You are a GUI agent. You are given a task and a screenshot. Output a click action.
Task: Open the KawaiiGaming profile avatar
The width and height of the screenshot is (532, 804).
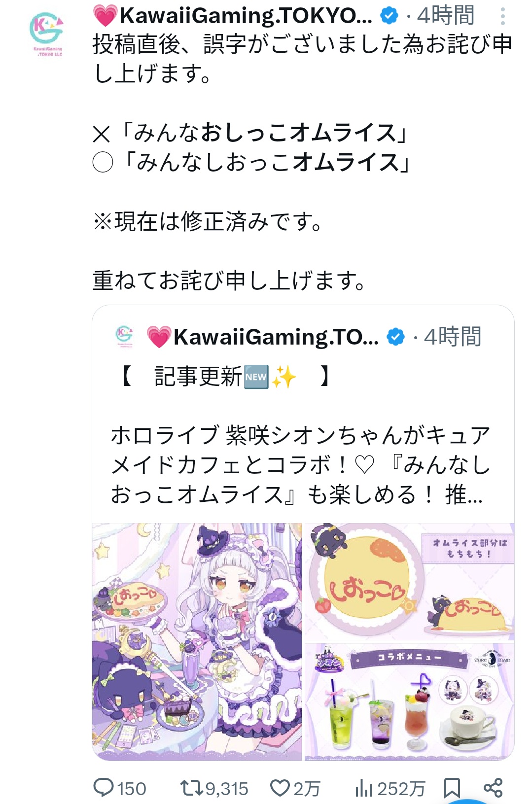coord(47,34)
